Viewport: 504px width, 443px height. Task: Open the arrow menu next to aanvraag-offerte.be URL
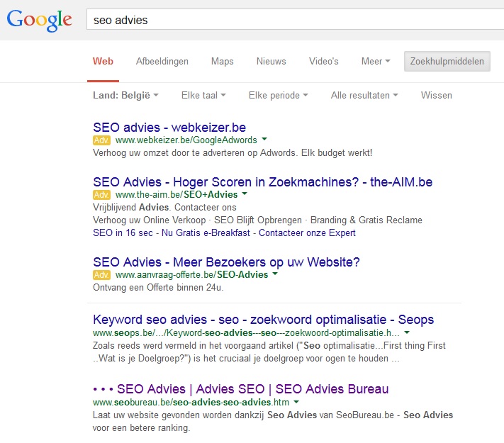coord(275,274)
